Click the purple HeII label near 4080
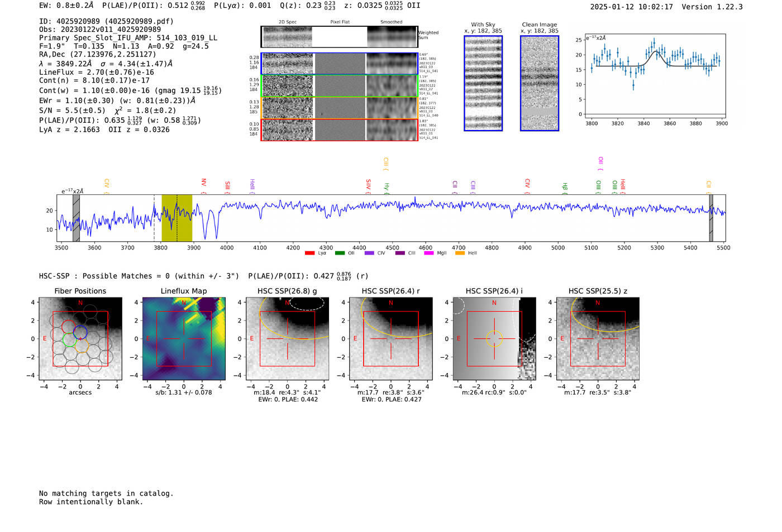 [252, 186]
